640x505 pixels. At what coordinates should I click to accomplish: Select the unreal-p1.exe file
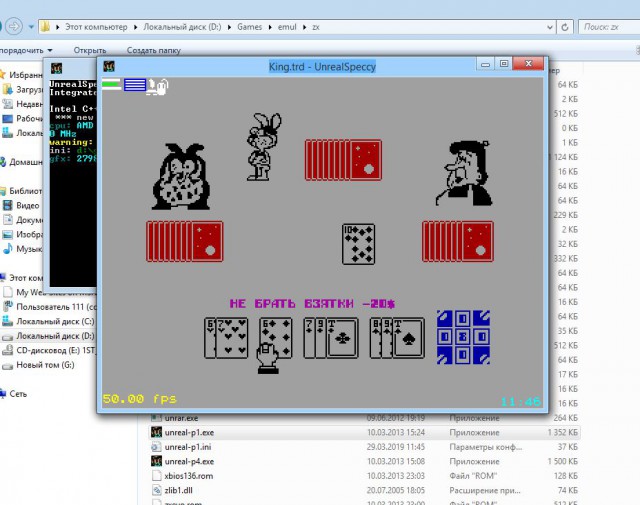click(364, 432)
